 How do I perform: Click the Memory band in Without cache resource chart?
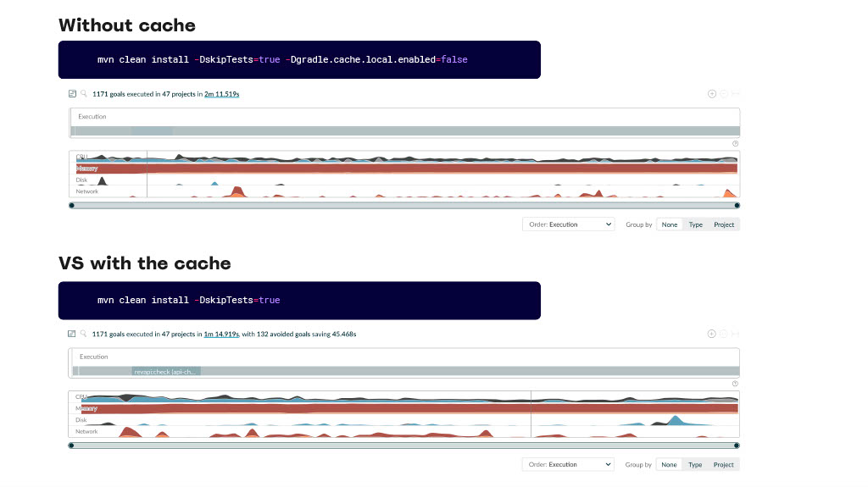click(406, 169)
